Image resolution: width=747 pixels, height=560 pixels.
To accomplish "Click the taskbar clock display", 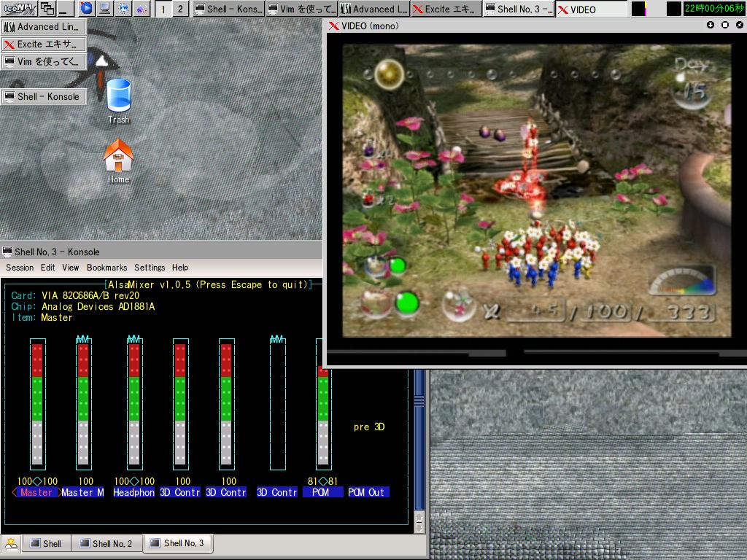I will point(713,9).
